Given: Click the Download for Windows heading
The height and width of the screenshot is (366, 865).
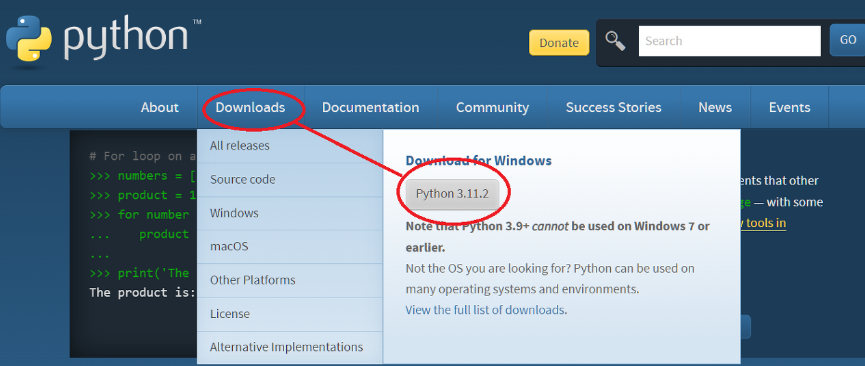Looking at the screenshot, I should tap(478, 161).
